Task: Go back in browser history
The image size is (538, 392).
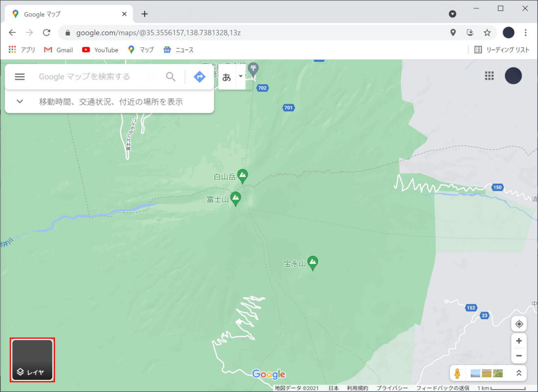Action: (12, 32)
